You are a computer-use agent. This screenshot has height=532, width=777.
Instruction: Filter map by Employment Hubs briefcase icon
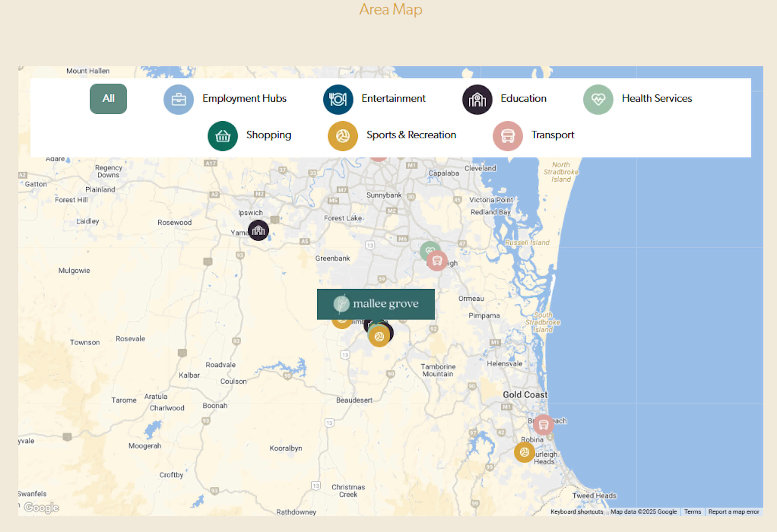pyautogui.click(x=178, y=99)
